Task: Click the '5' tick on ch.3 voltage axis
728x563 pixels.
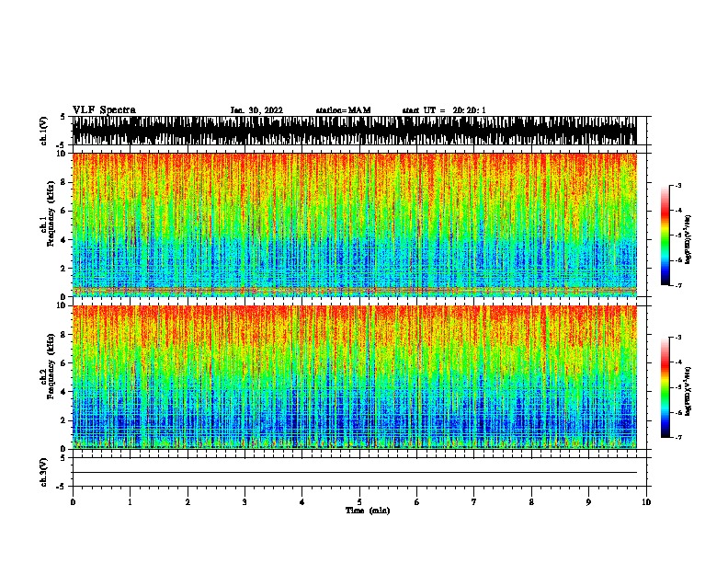Action: [63, 458]
